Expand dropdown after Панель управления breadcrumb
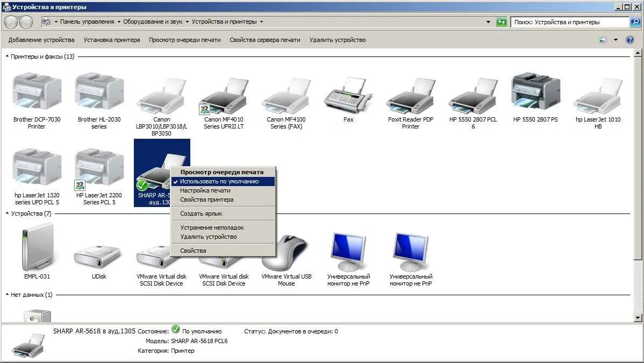Screen dimensions: 644x363 click(119, 22)
